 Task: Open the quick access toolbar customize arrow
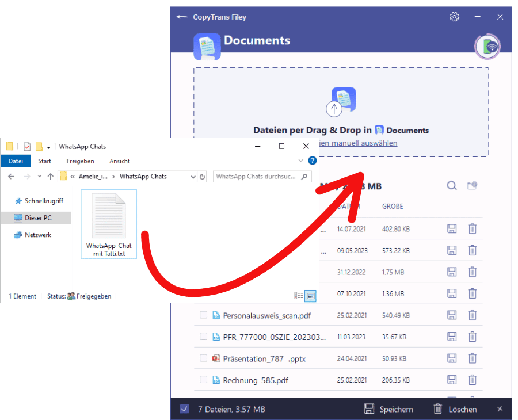(x=48, y=147)
